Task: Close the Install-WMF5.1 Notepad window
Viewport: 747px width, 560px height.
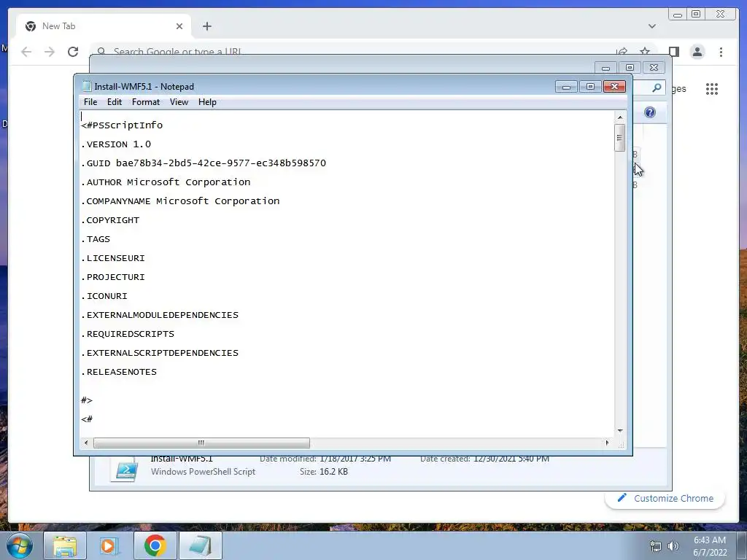Action: pyautogui.click(x=614, y=86)
